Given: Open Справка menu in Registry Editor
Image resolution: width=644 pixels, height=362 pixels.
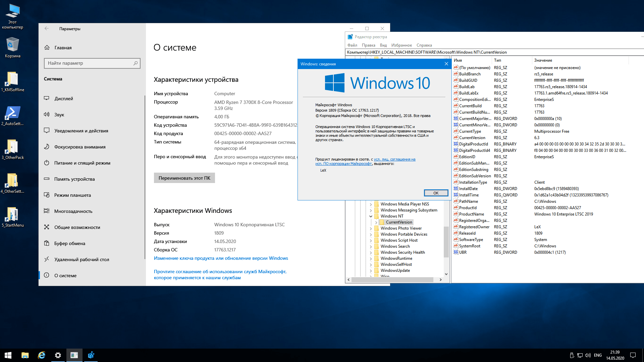Looking at the screenshot, I should pos(424,45).
